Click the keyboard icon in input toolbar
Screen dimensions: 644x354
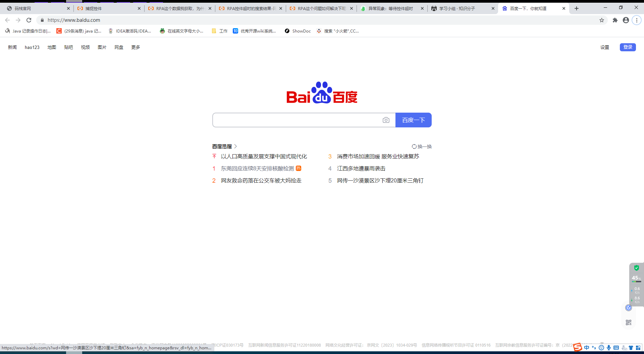(x=616, y=348)
